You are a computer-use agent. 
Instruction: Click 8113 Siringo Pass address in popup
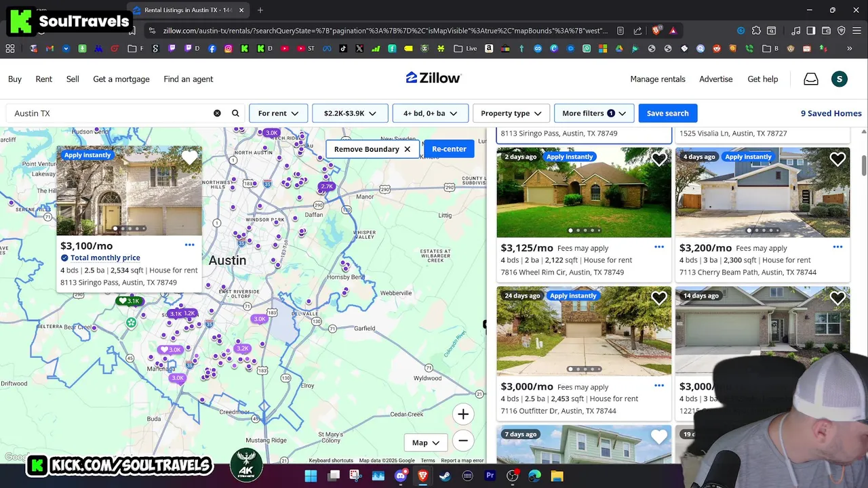point(119,283)
